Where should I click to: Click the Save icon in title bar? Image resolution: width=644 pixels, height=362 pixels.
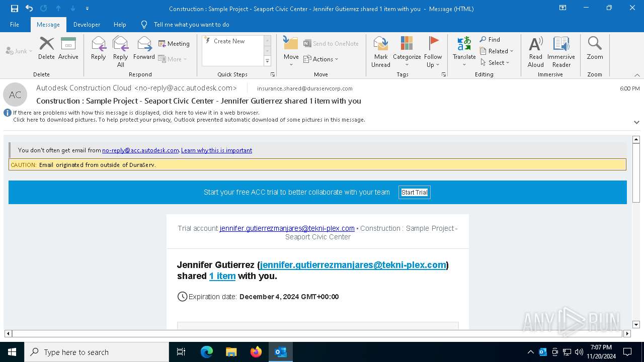click(14, 9)
